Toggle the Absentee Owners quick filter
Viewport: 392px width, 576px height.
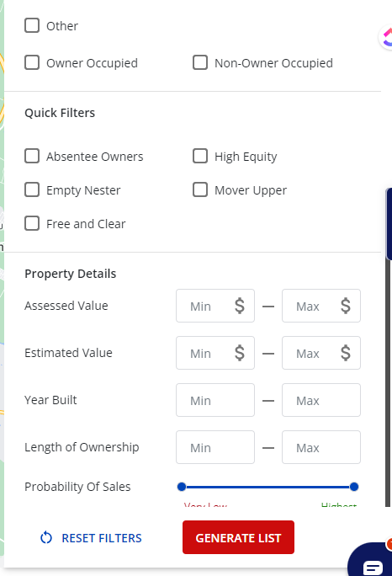tap(32, 156)
